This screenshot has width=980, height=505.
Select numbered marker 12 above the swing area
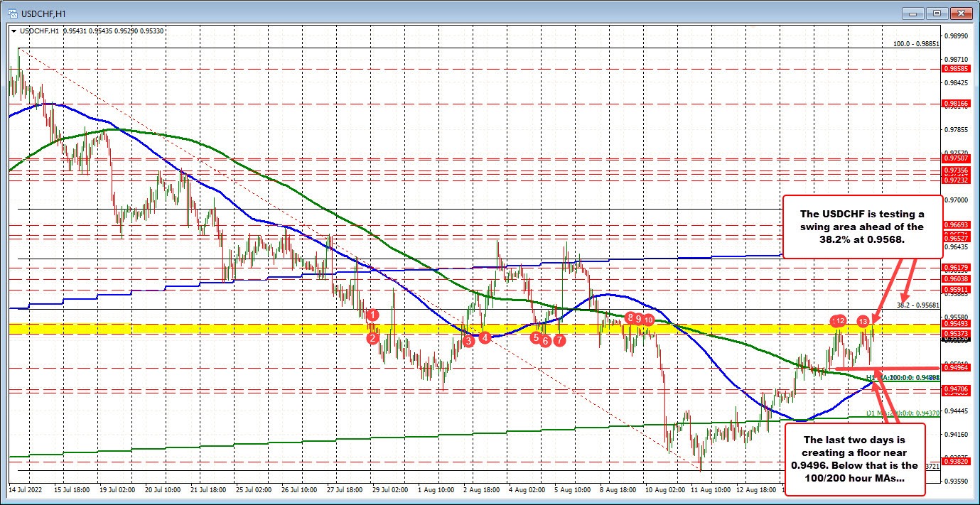point(839,321)
